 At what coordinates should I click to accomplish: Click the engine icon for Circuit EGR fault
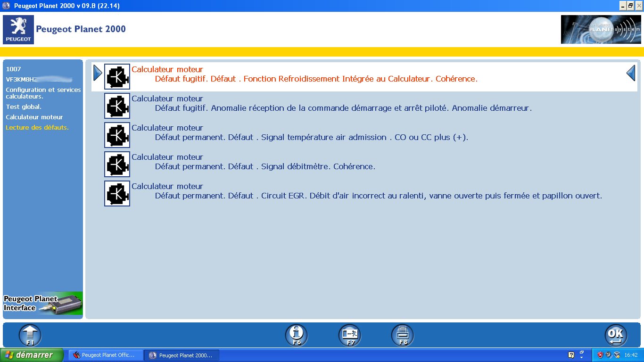coord(117,194)
